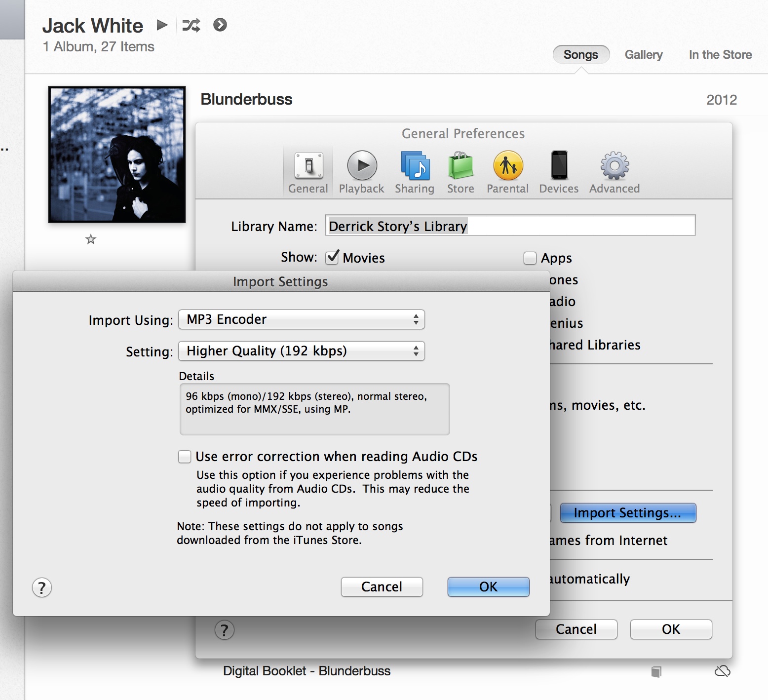
Task: Open Parental controls preferences icon
Action: (x=507, y=166)
